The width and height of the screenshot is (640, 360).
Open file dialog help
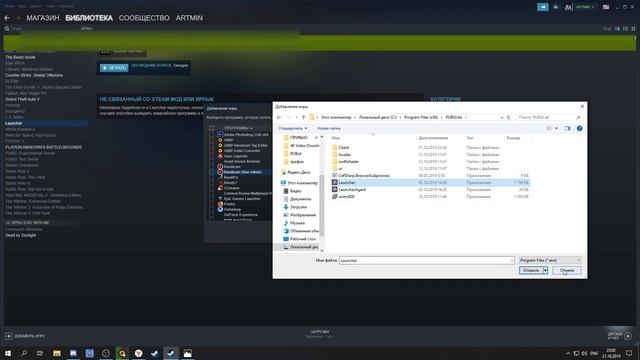coord(579,128)
